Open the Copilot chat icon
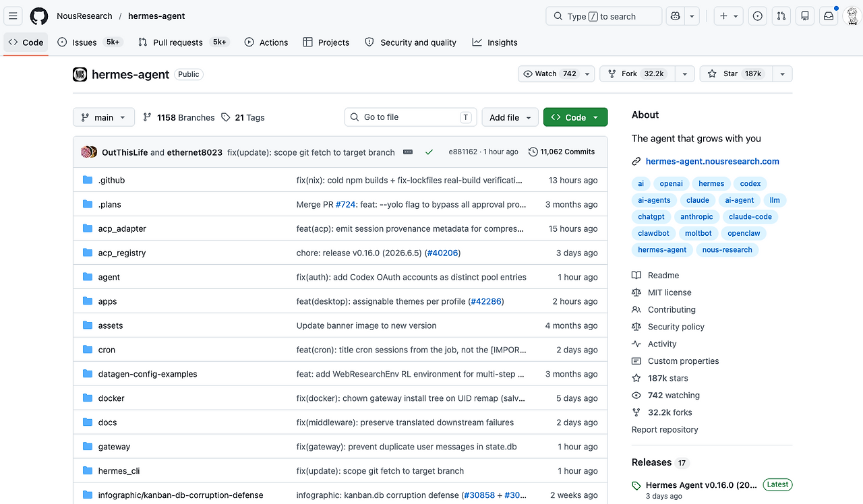The image size is (863, 504). 676,16
